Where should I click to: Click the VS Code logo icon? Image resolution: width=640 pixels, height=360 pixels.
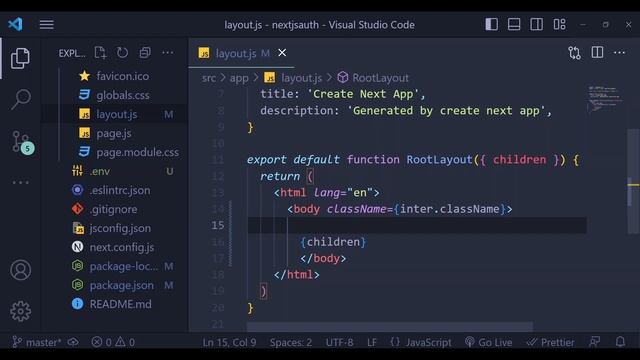[16, 24]
